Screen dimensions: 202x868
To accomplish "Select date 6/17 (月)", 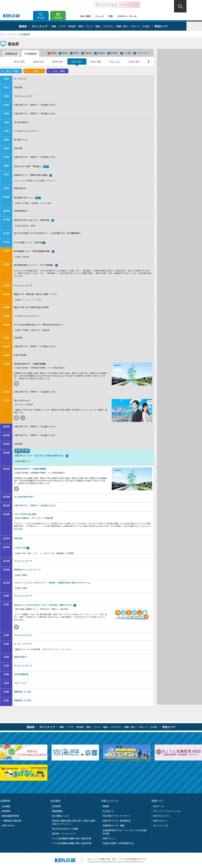I will (x=20, y=62).
